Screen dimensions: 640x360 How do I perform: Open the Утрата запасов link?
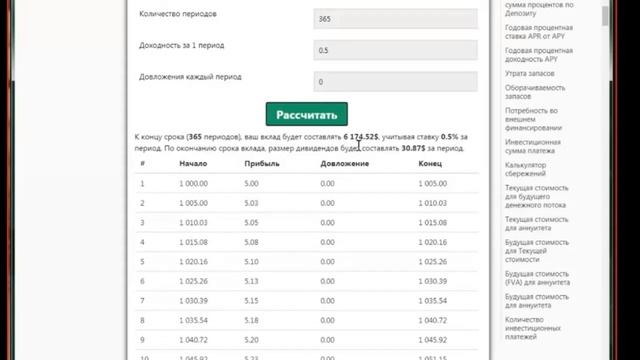tap(529, 73)
